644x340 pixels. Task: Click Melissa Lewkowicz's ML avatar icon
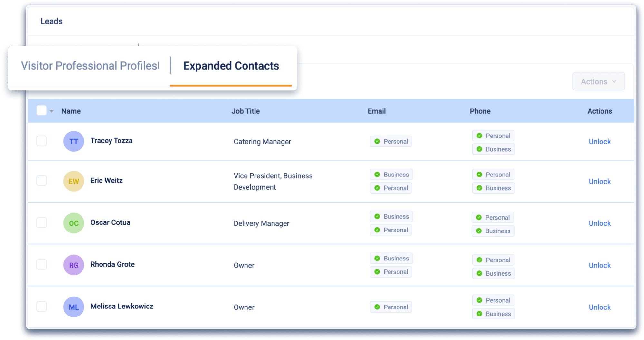74,307
